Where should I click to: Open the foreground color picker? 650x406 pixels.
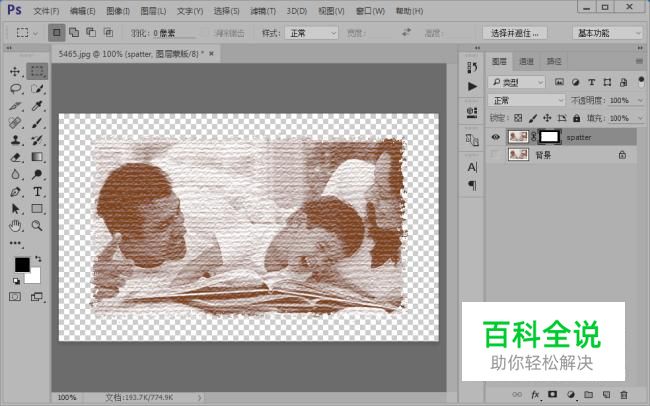(21, 264)
